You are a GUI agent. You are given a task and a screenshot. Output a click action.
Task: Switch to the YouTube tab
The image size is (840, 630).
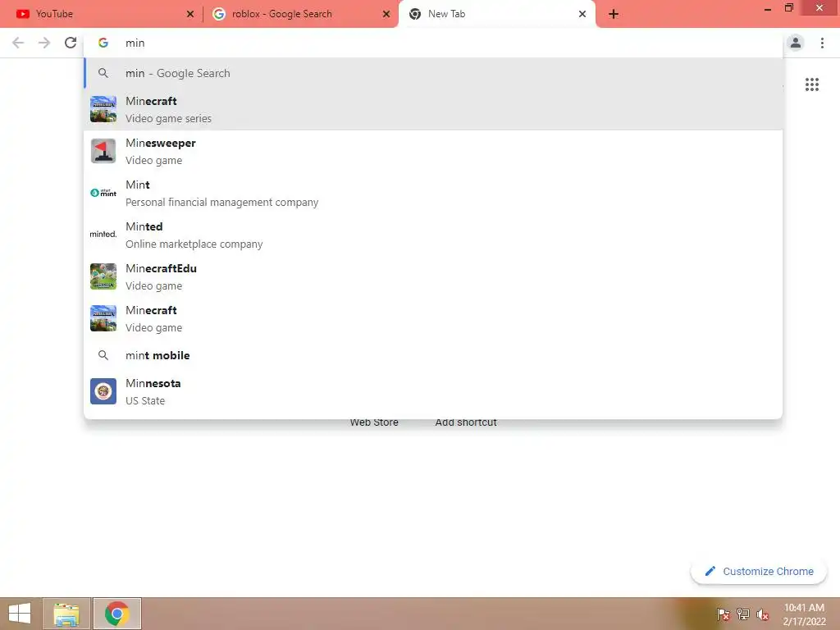(102, 14)
